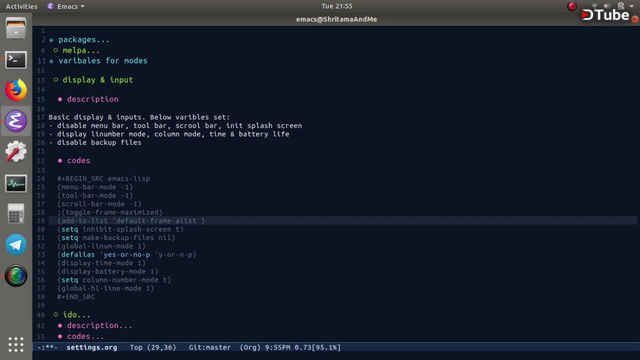640x360 pixels.
Task: Launch Calculator from the dock
Action: pyautogui.click(x=16, y=213)
